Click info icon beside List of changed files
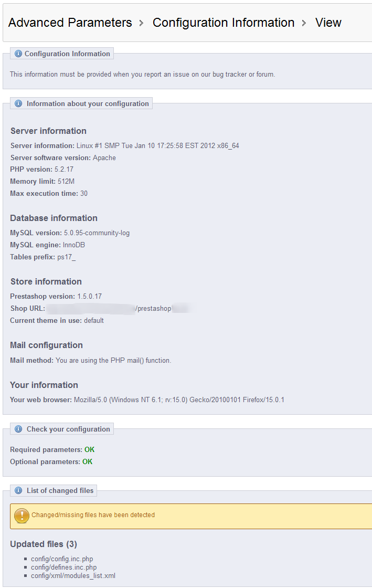Image resolution: width=372 pixels, height=588 pixels. click(18, 490)
